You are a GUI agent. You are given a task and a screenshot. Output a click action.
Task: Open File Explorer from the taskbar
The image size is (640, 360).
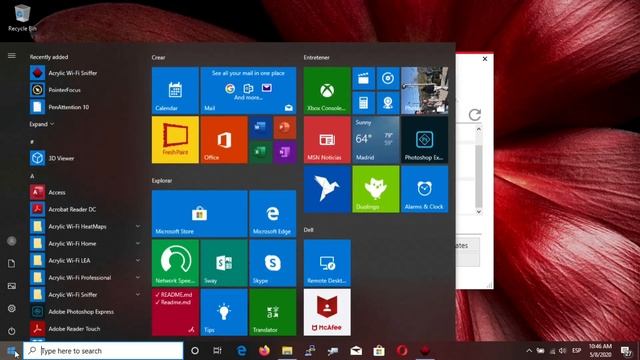[287, 351]
